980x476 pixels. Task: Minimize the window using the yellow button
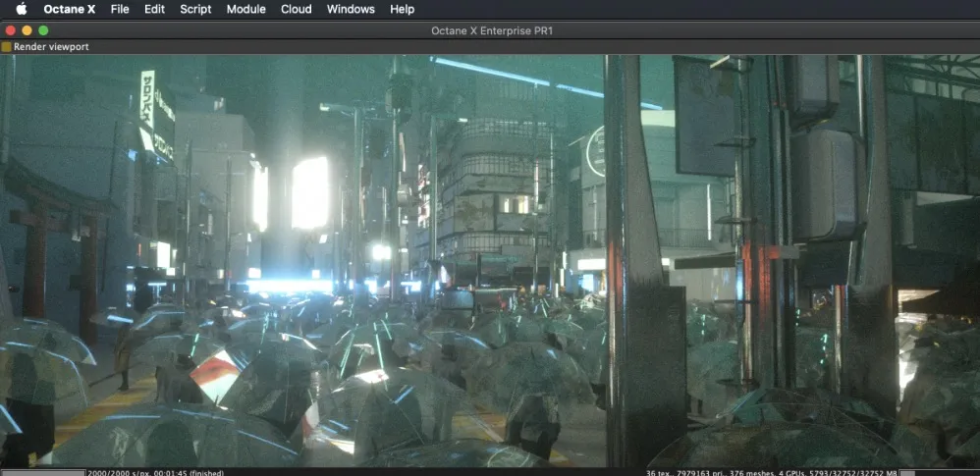[27, 30]
